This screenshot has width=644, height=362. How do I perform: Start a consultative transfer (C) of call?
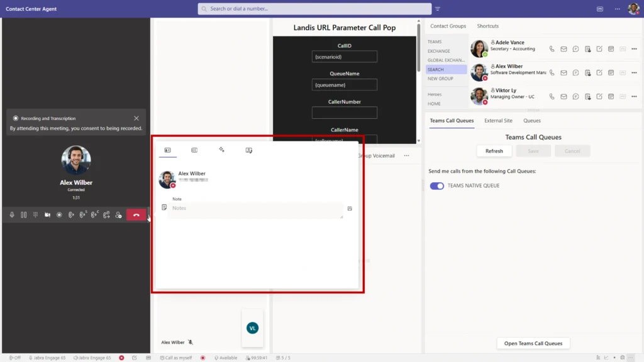(x=95, y=215)
